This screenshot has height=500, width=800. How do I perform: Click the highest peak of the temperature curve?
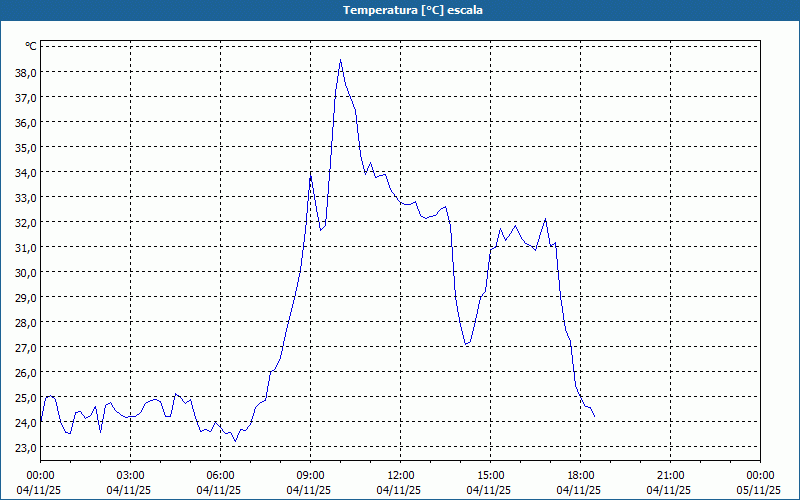coord(340,60)
